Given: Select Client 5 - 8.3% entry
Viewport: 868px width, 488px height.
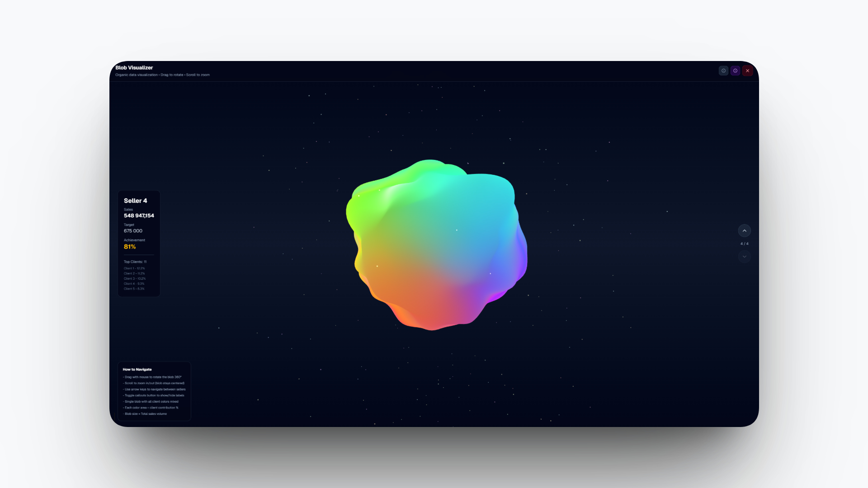Looking at the screenshot, I should coord(134,289).
